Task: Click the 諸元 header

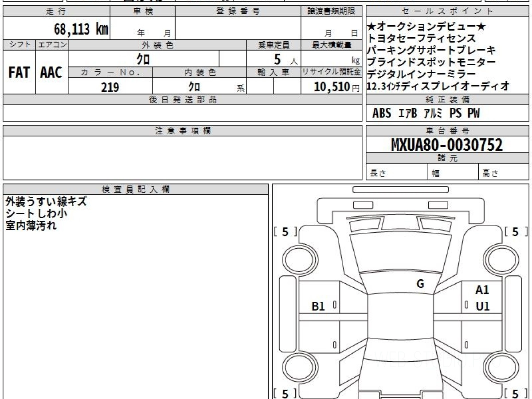Action: pyautogui.click(x=448, y=158)
